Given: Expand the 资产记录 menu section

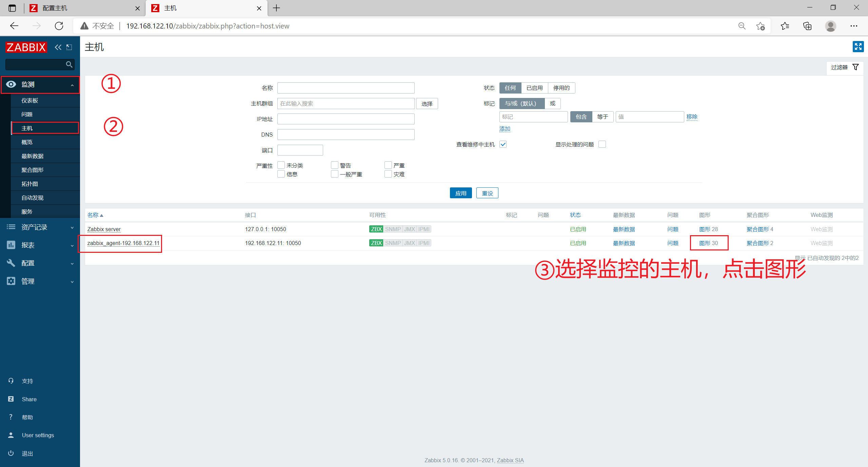Looking at the screenshot, I should point(40,227).
